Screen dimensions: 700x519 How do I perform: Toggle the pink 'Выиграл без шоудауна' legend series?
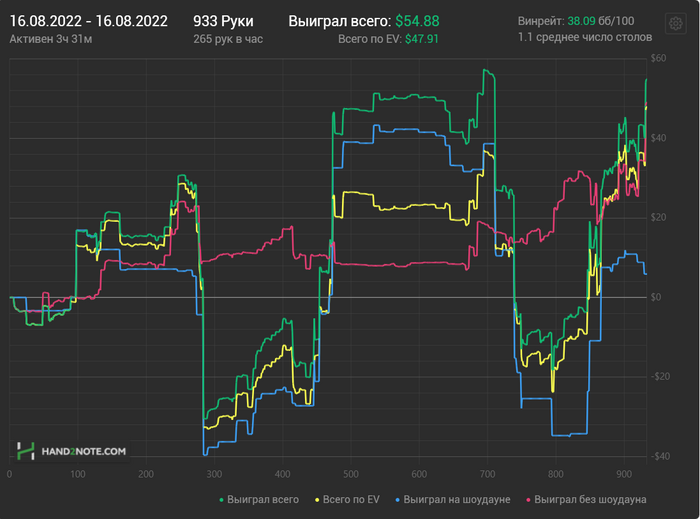(x=586, y=499)
